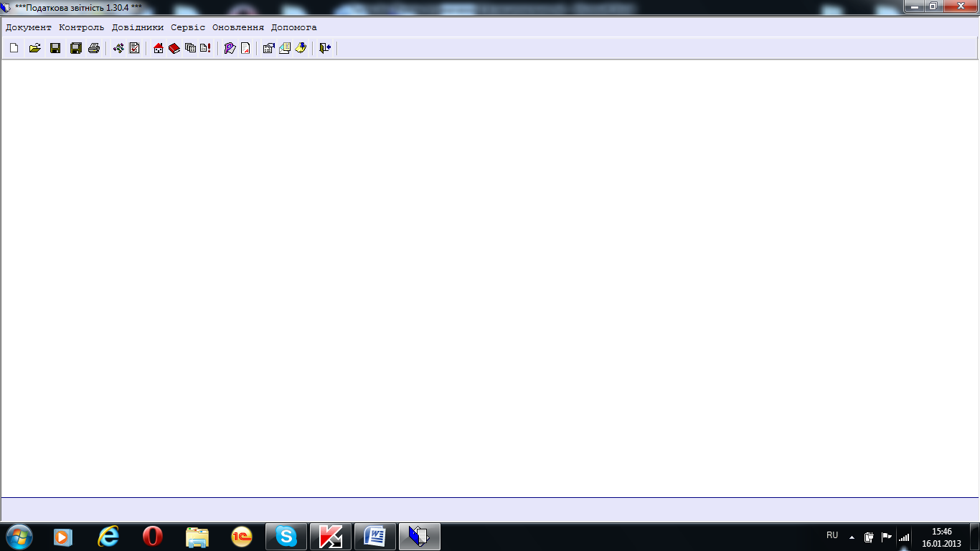Open the Контроль menu
The height and width of the screenshot is (551, 980).
(x=82, y=27)
